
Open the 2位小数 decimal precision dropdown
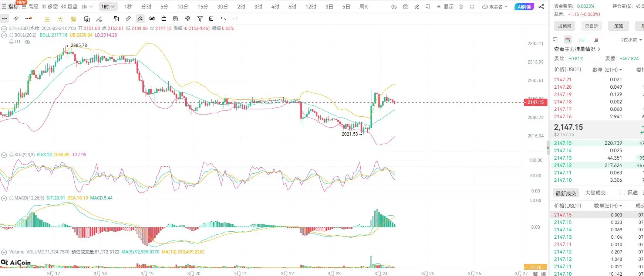coord(631,40)
